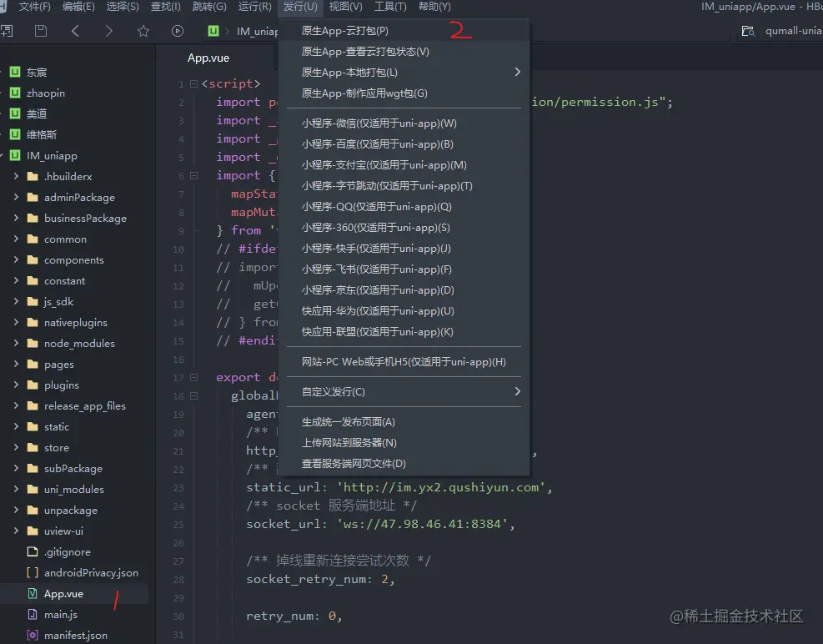Click the manifest.json file icon
Screen dimensions: 823x644
(33, 635)
